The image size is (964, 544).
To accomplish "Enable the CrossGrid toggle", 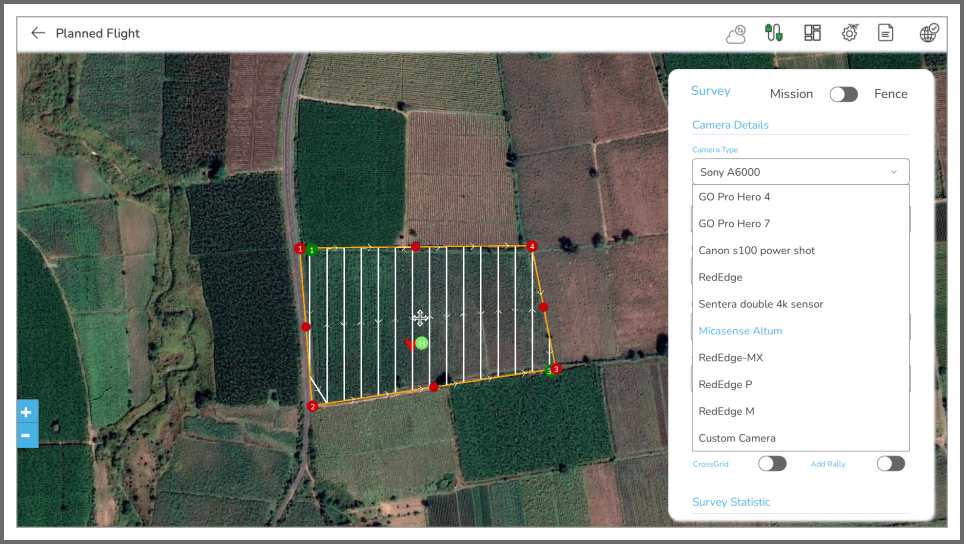I will 772,464.
